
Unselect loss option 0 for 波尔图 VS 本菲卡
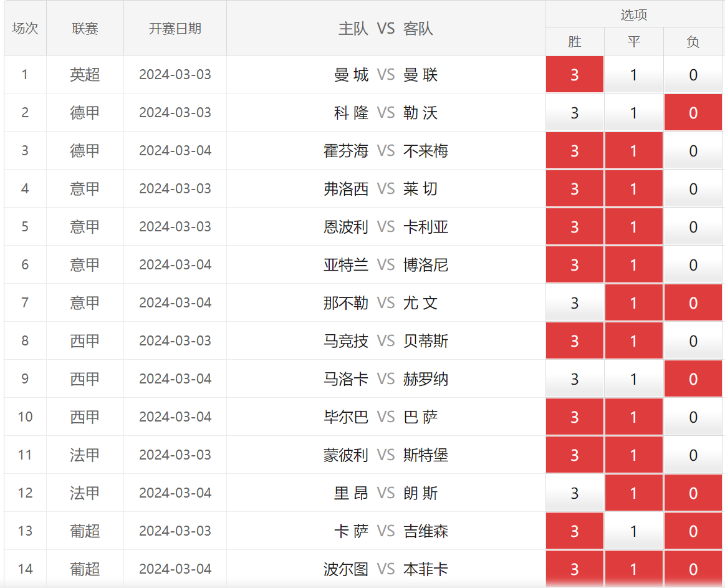coord(693,569)
